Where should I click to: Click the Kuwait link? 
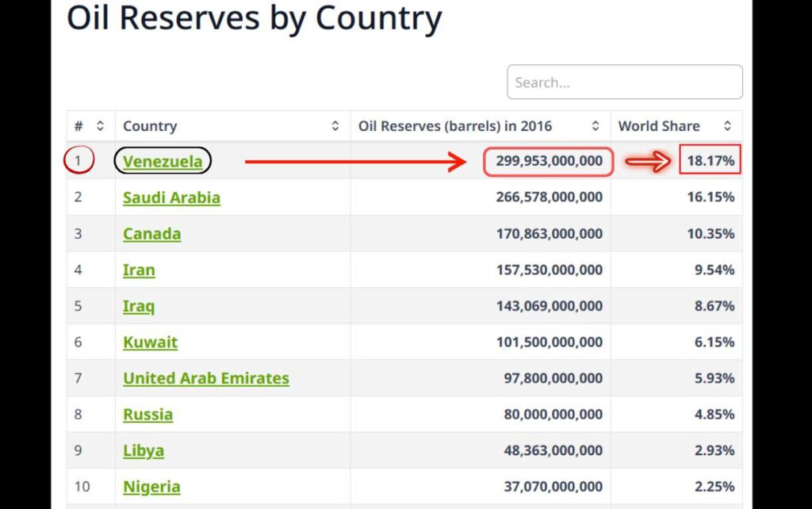pos(150,343)
